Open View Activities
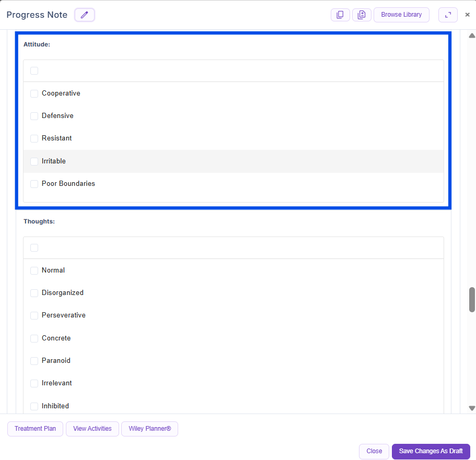476x460 pixels. click(92, 429)
